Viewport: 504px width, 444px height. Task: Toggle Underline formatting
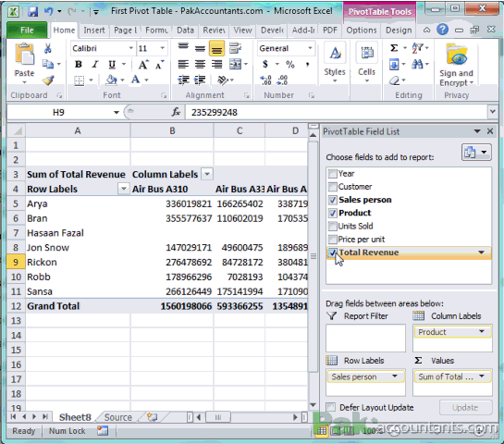pyautogui.click(x=112, y=65)
